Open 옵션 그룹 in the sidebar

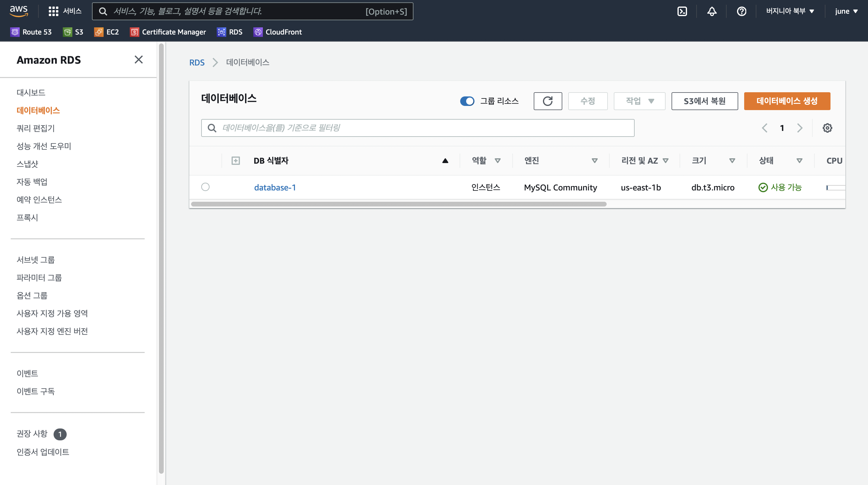[x=32, y=295]
